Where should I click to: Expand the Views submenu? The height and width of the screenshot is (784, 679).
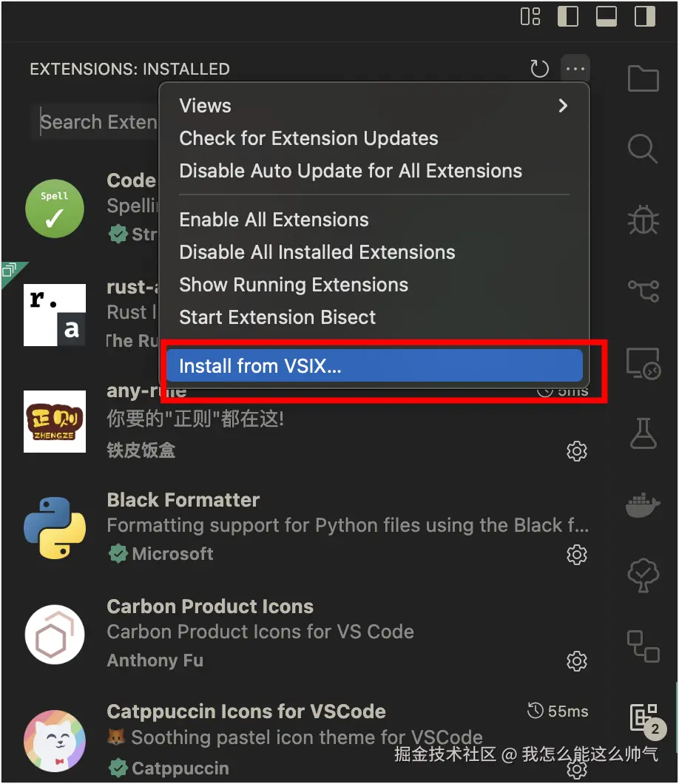coord(374,106)
